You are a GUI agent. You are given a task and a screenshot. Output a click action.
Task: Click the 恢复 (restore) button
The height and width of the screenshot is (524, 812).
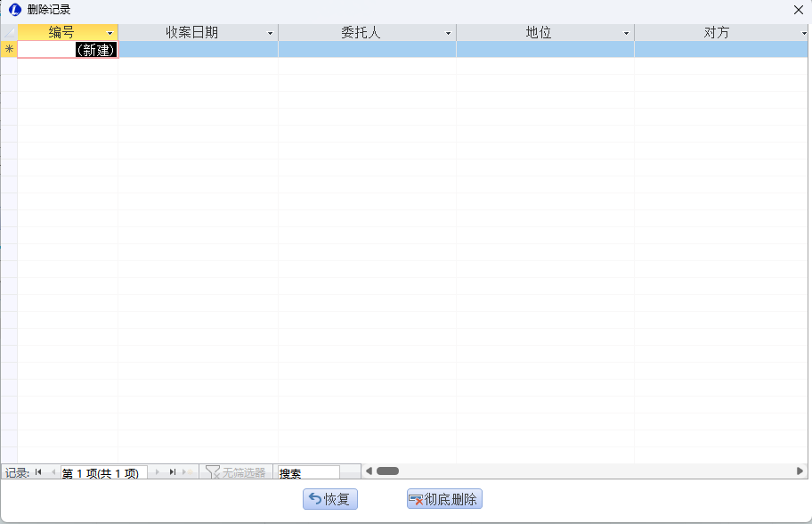330,499
